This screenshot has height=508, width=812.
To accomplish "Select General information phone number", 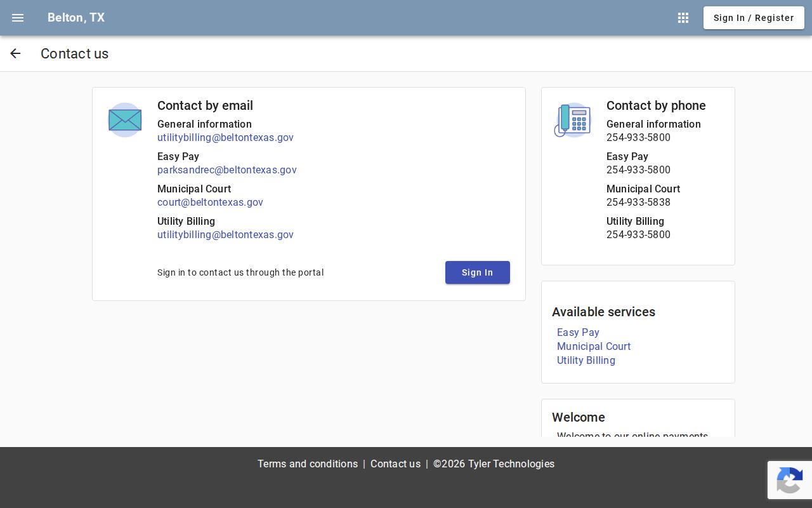I will coord(638,138).
